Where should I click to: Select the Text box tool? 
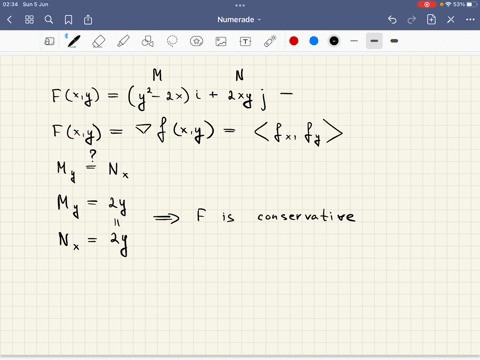coord(245,41)
